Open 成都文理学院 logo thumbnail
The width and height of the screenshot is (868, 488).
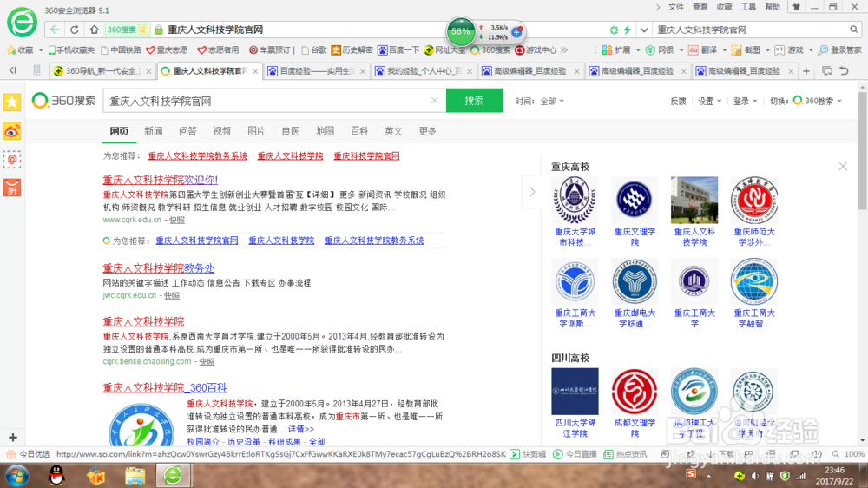(x=635, y=391)
